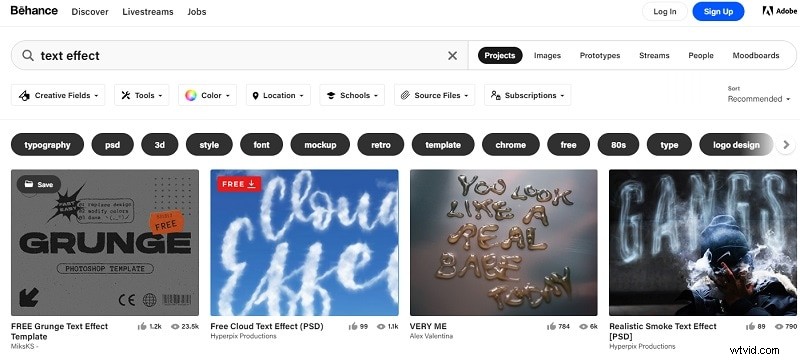The image size is (800, 360).
Task: Pick the chrome tag
Action: 511,145
